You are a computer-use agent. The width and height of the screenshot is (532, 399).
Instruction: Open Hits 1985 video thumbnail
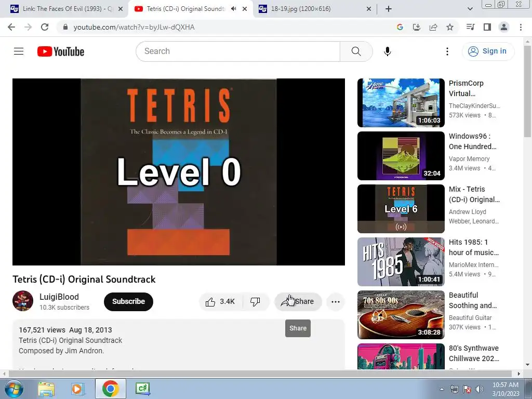pyautogui.click(x=401, y=262)
